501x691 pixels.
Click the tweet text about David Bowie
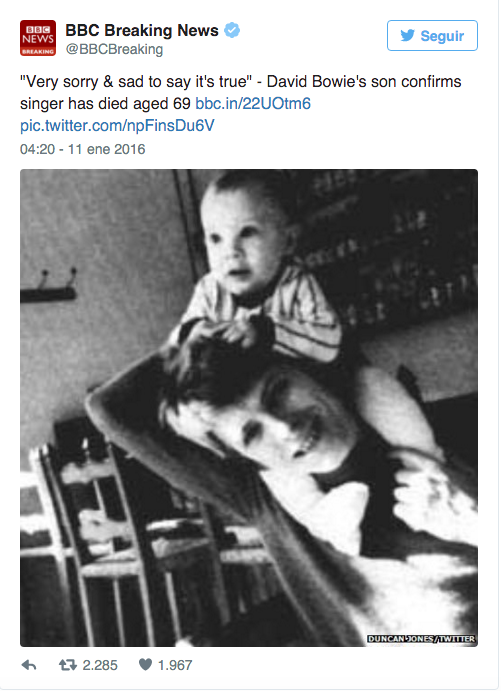[241, 93]
